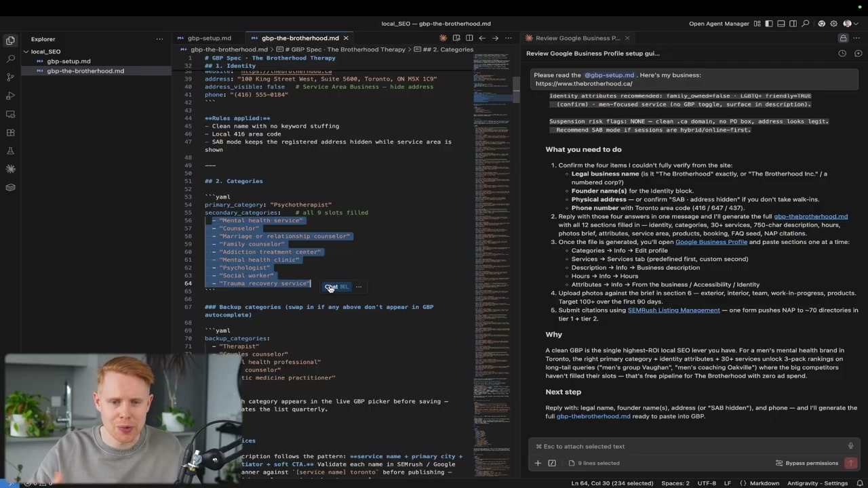This screenshot has height=488, width=868.
Task: Open gbp-thebrotherhood.md link under Next step
Action: tap(593, 416)
